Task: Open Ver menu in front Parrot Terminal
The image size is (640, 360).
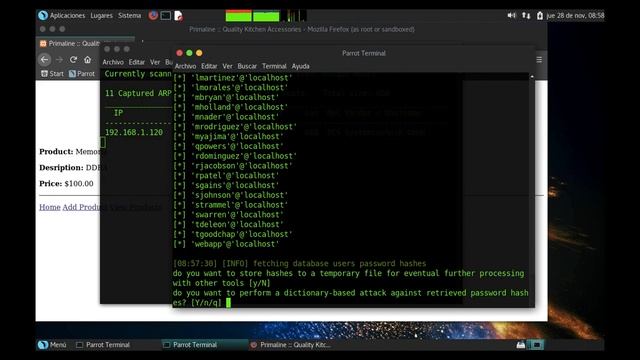Action: tap(227, 66)
